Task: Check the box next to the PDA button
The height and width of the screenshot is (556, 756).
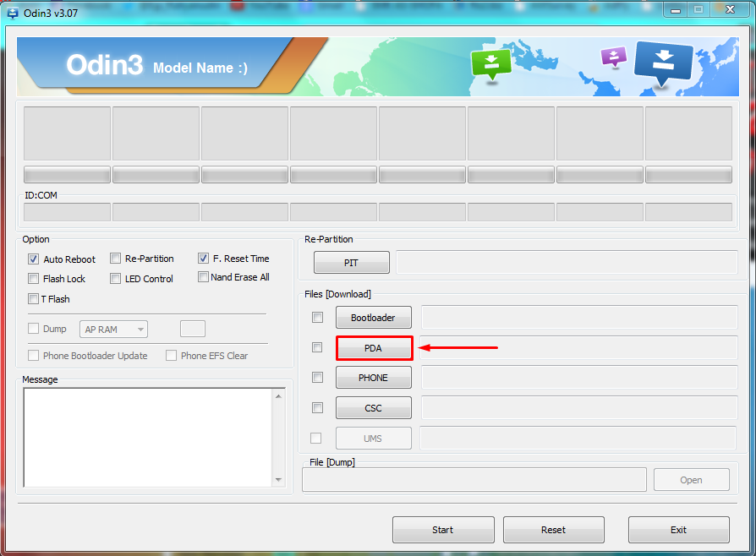Action: coord(317,346)
